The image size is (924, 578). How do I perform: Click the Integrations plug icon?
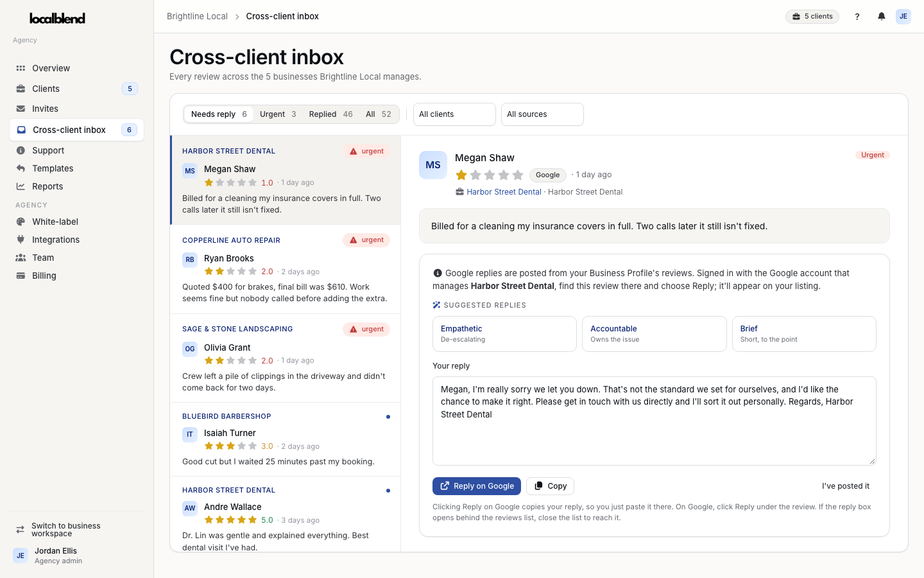tap(21, 240)
